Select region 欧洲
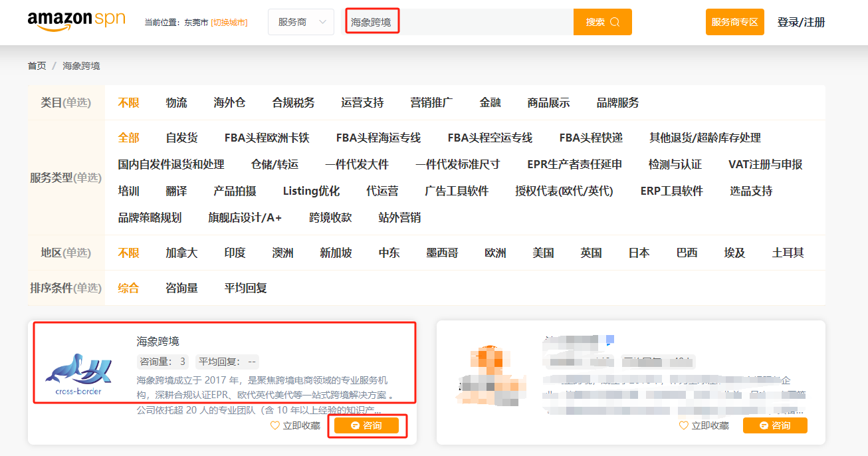The width and height of the screenshot is (868, 456). [x=496, y=253]
